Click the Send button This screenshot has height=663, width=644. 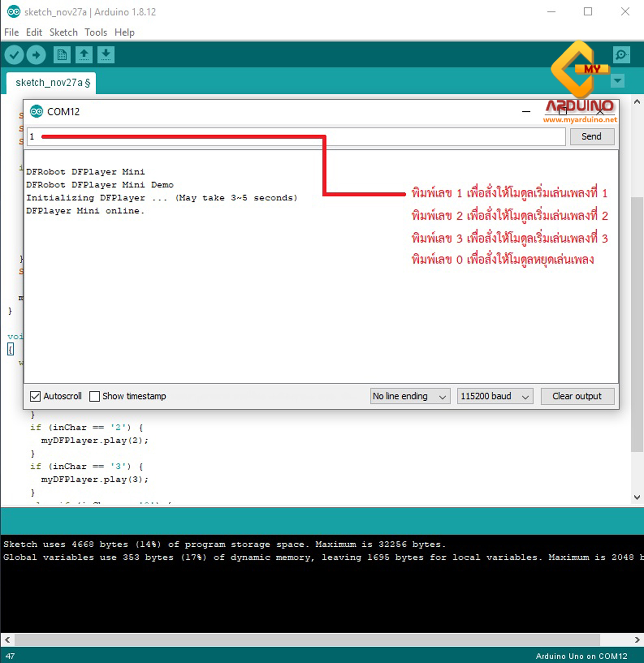click(592, 136)
